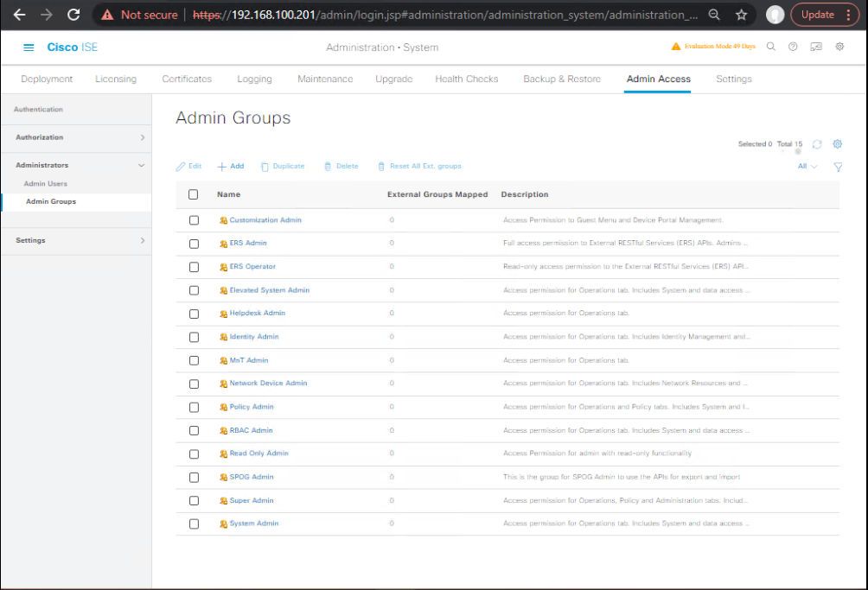The image size is (868, 590).
Task: Click the Duplicate button
Action: (283, 167)
